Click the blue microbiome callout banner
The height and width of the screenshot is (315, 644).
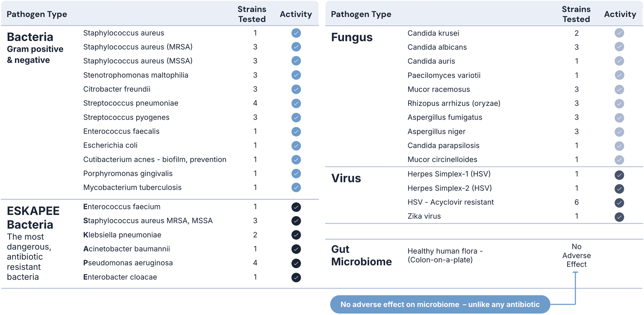(x=440, y=304)
